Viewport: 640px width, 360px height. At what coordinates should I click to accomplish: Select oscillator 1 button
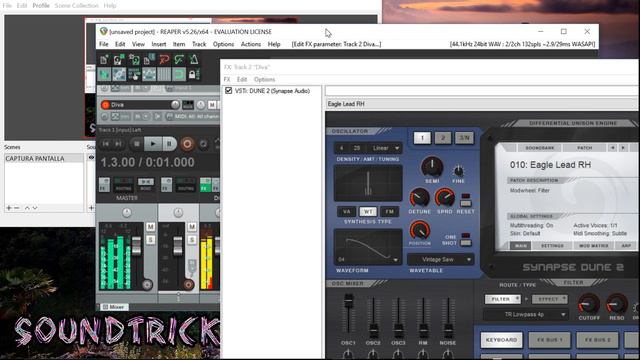tap(422, 138)
